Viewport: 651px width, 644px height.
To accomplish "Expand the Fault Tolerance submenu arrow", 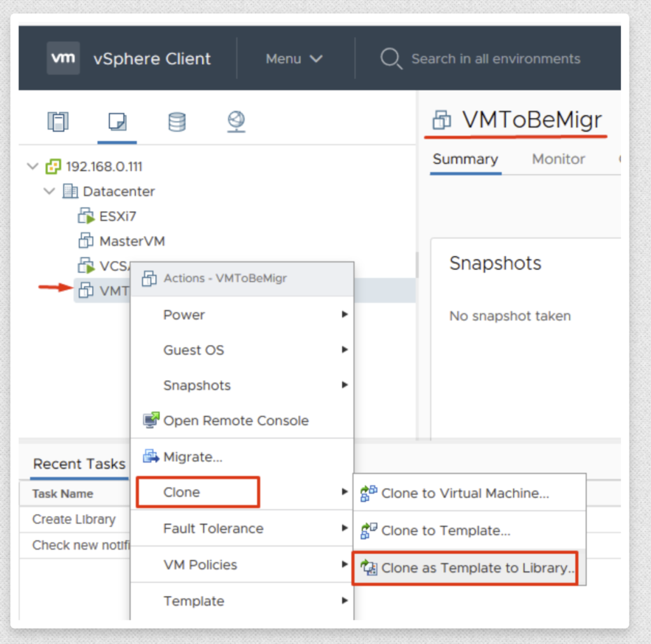I will click(x=345, y=528).
